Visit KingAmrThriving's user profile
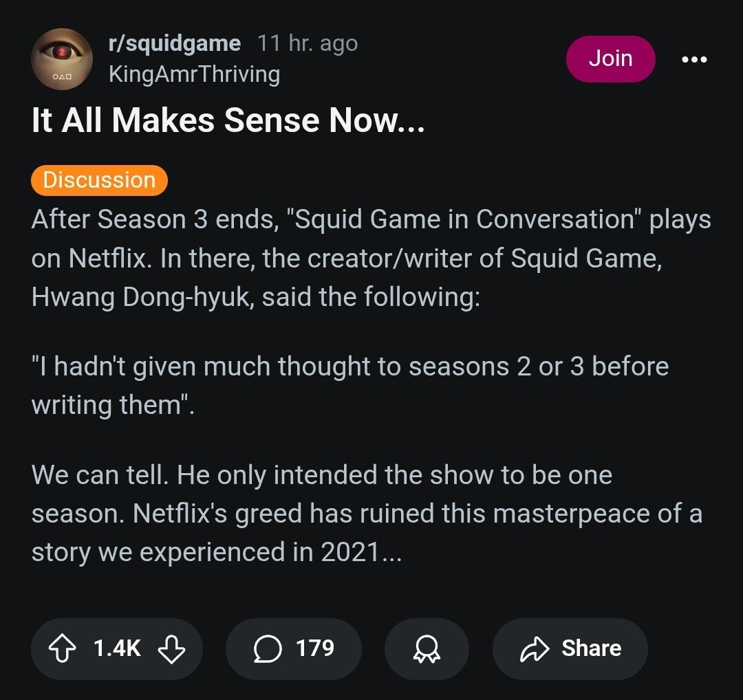743x700 pixels. click(194, 74)
